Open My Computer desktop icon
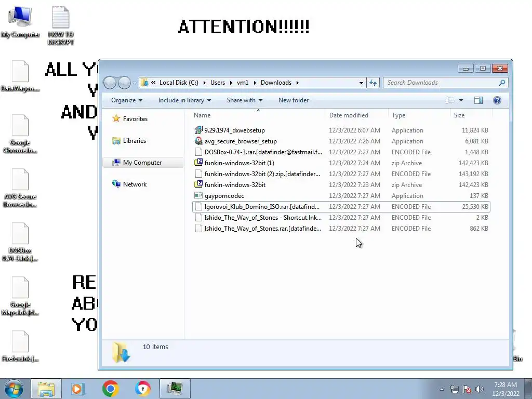532x399 pixels. click(20, 22)
